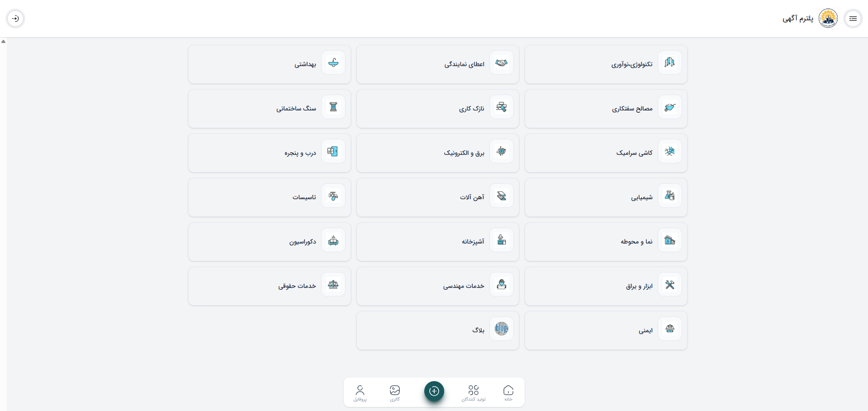
Task: Open the درب و پنجره window icon
Action: click(x=333, y=151)
